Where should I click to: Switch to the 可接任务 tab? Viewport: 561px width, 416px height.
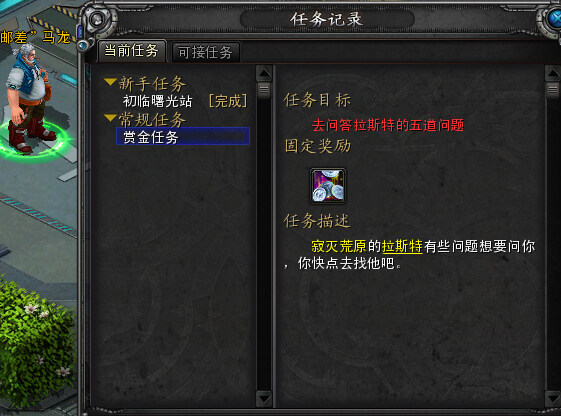(x=205, y=53)
